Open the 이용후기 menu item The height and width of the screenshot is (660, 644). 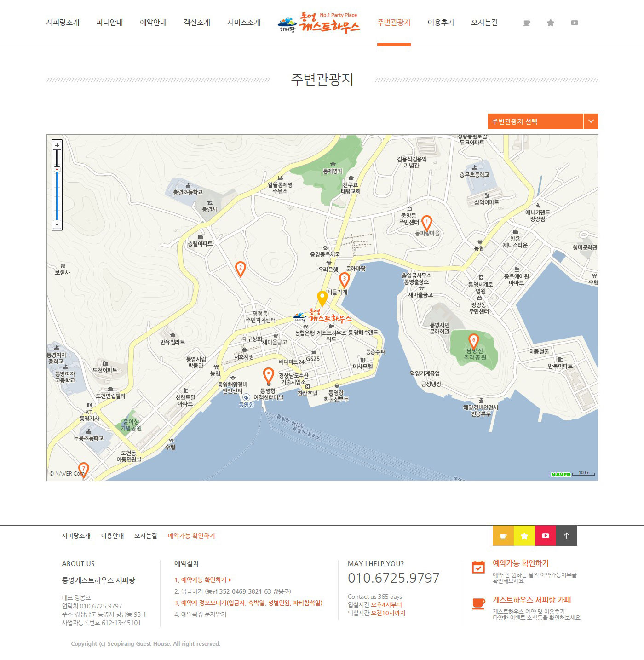tap(441, 23)
